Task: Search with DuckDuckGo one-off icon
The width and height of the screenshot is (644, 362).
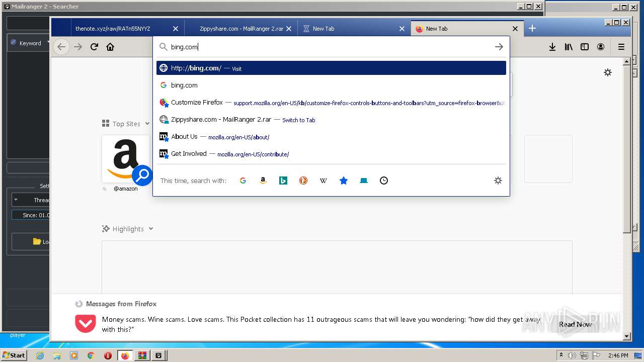Action: (x=303, y=180)
